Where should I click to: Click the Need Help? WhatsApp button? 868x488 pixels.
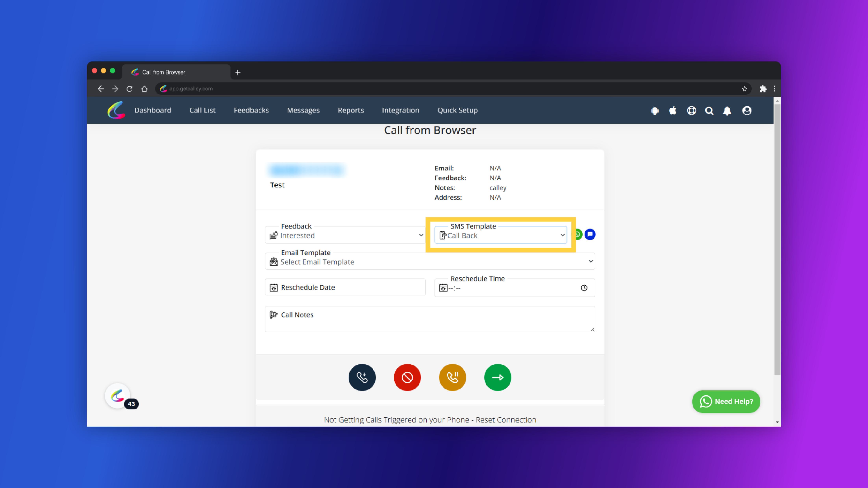pyautogui.click(x=726, y=401)
